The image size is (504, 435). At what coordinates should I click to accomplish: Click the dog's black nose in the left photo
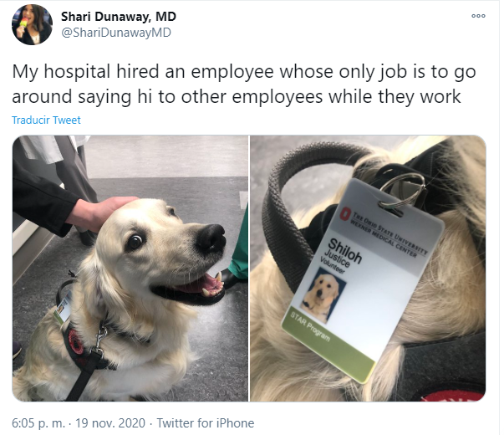click(211, 238)
